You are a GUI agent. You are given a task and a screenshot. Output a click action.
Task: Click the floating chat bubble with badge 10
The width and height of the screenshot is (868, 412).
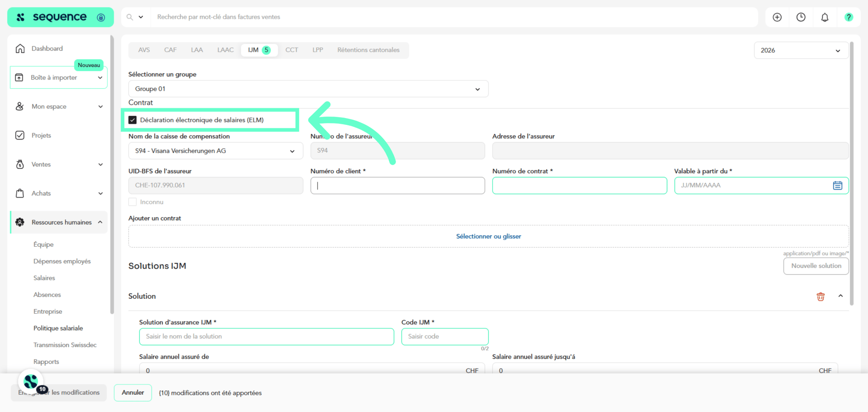[30, 381]
